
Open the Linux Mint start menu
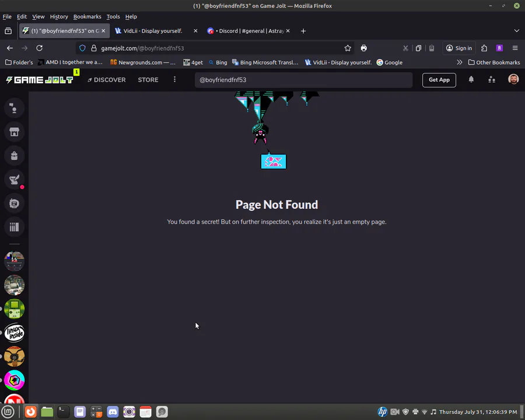click(x=8, y=412)
